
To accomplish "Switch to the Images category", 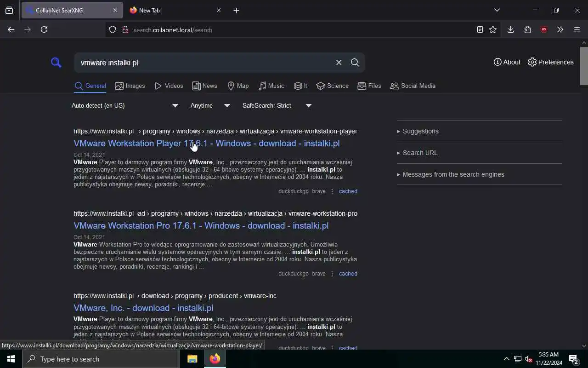I will tap(130, 86).
